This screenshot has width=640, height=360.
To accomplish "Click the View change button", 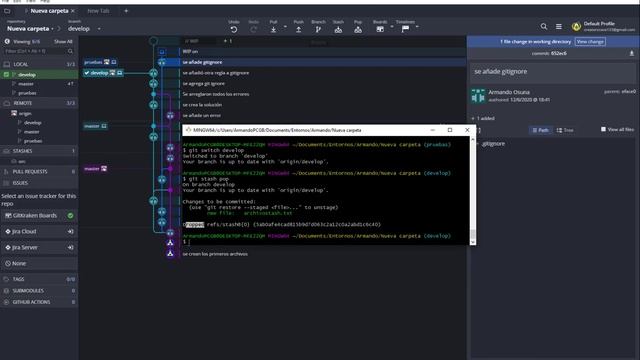I will [590, 42].
